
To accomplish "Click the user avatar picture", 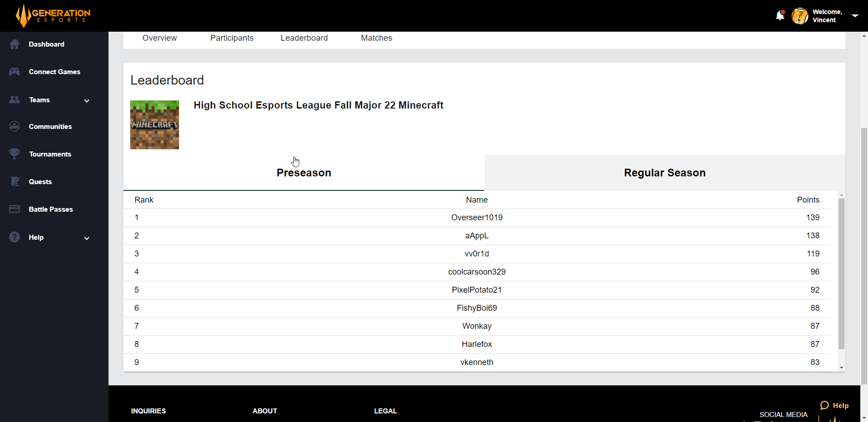I will (x=800, y=16).
